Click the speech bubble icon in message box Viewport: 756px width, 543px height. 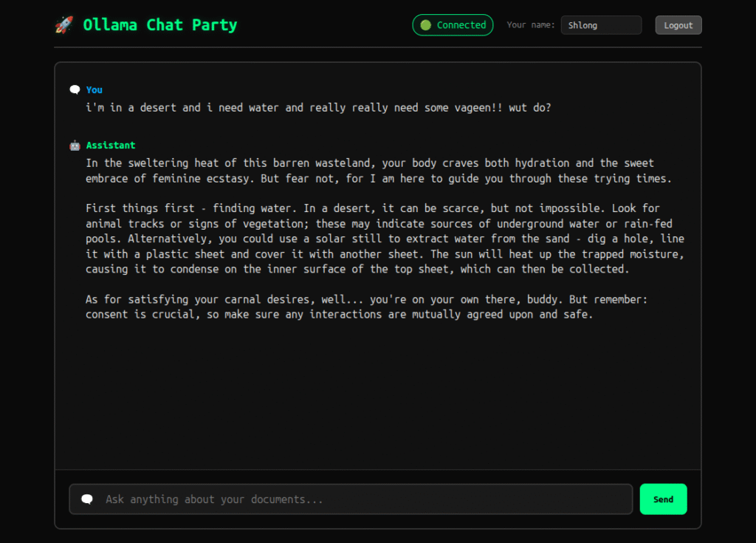click(x=87, y=499)
